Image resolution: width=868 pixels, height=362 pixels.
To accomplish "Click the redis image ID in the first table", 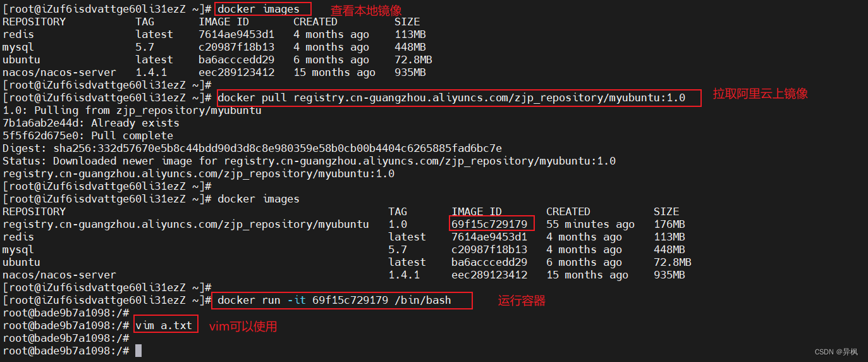I will (x=236, y=34).
